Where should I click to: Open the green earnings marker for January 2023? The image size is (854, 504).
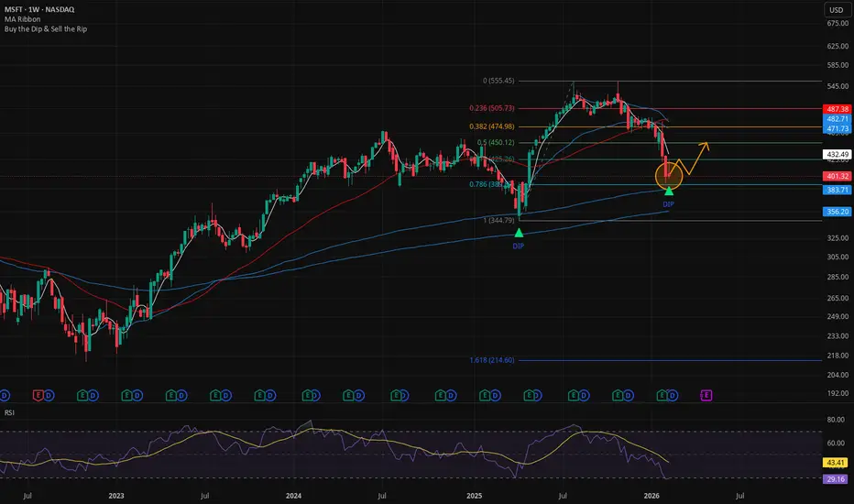[x=126, y=395]
